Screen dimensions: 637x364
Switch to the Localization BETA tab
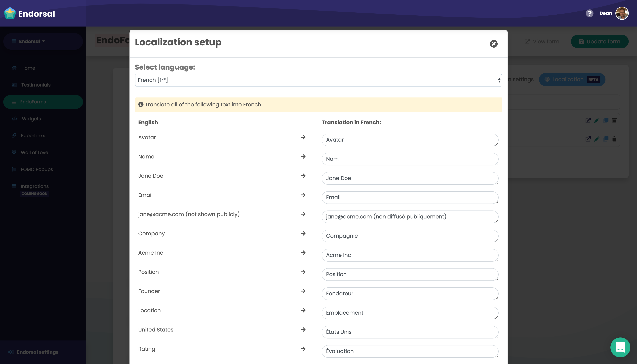click(572, 80)
